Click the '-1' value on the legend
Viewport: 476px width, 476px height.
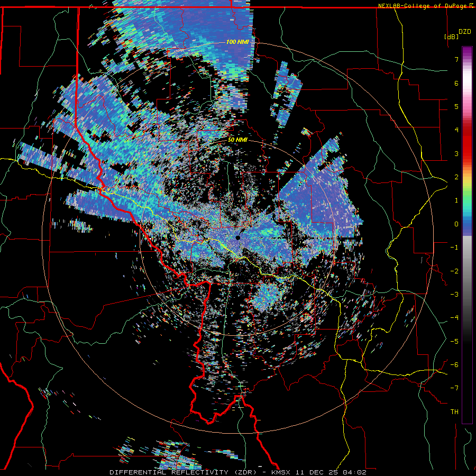point(454,248)
